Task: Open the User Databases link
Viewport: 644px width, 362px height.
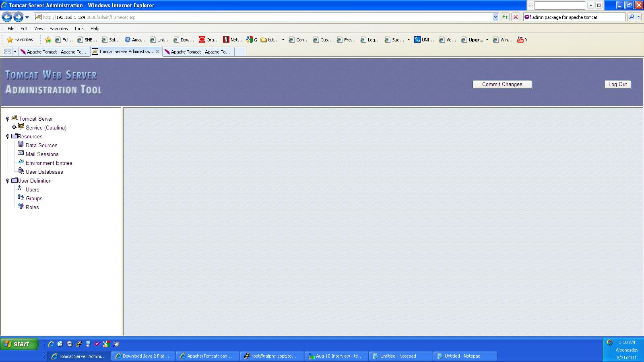Action: [44, 172]
